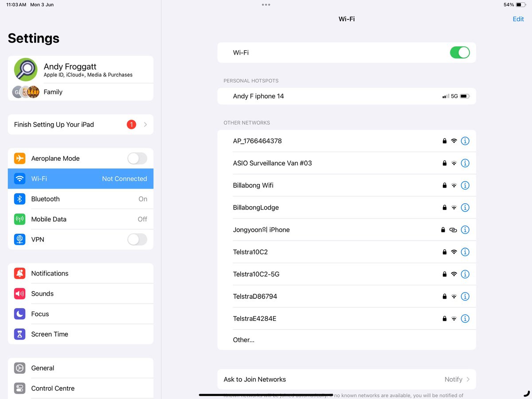The height and width of the screenshot is (399, 532).
Task: Join another network via Other...
Action: [x=347, y=340]
